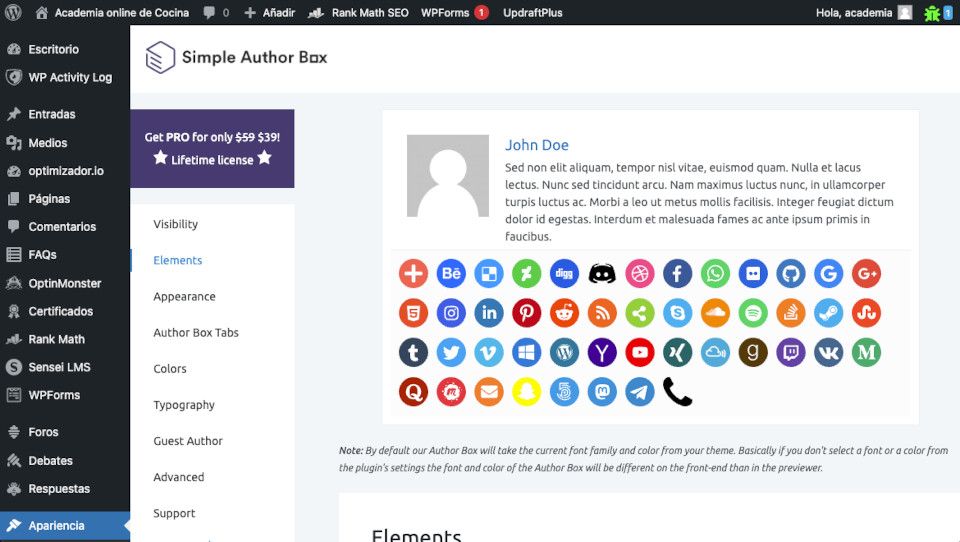Click the red Meetup icon
This screenshot has height=542, width=960.
451,391
